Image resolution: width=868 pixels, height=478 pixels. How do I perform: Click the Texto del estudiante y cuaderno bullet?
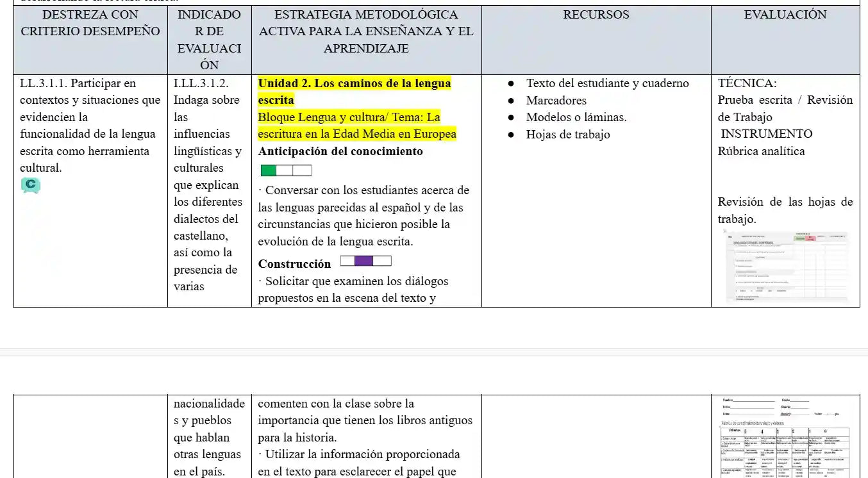(607, 83)
